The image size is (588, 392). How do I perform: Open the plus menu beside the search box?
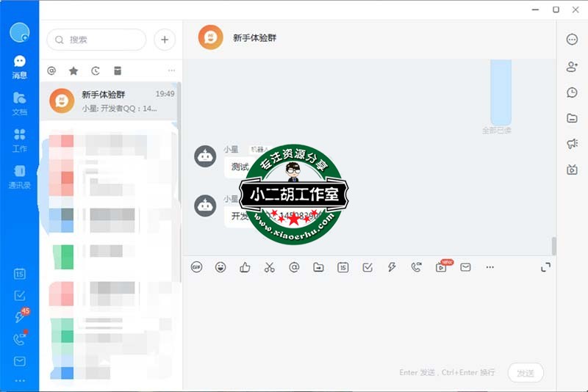165,40
